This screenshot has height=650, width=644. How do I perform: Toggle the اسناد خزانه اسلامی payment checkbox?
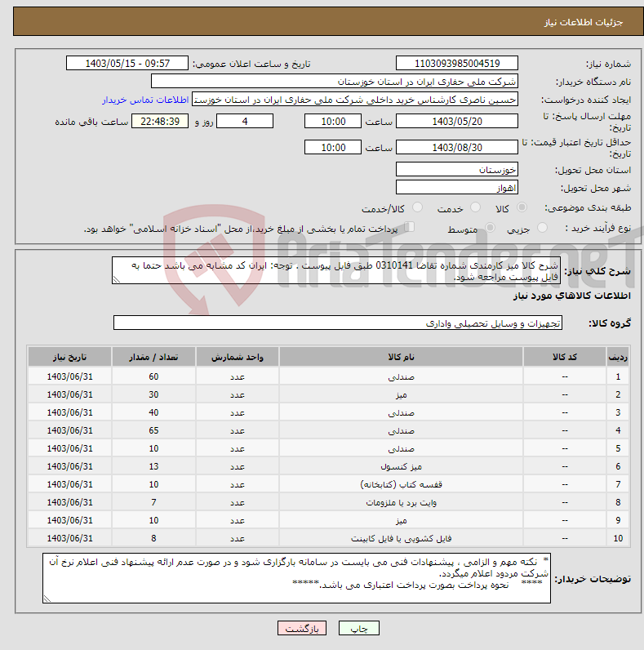click(410, 227)
